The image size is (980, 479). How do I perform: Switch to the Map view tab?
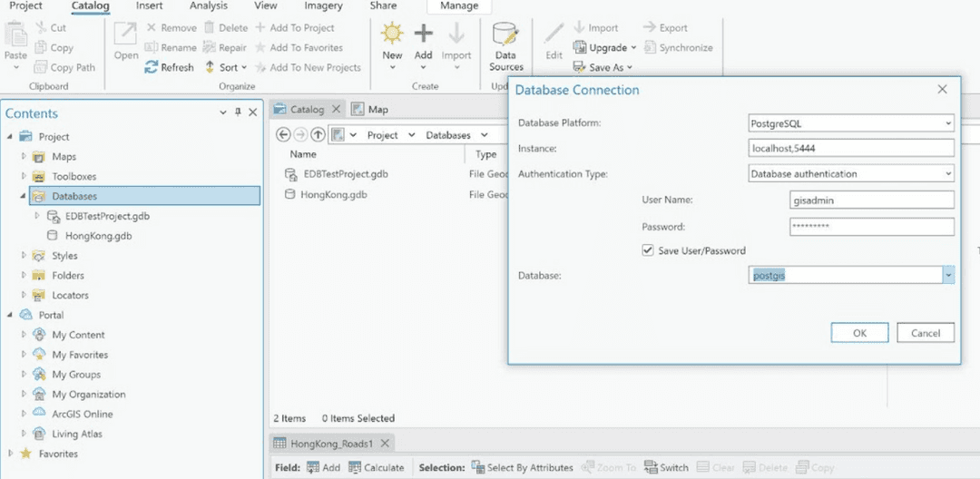[x=370, y=109]
